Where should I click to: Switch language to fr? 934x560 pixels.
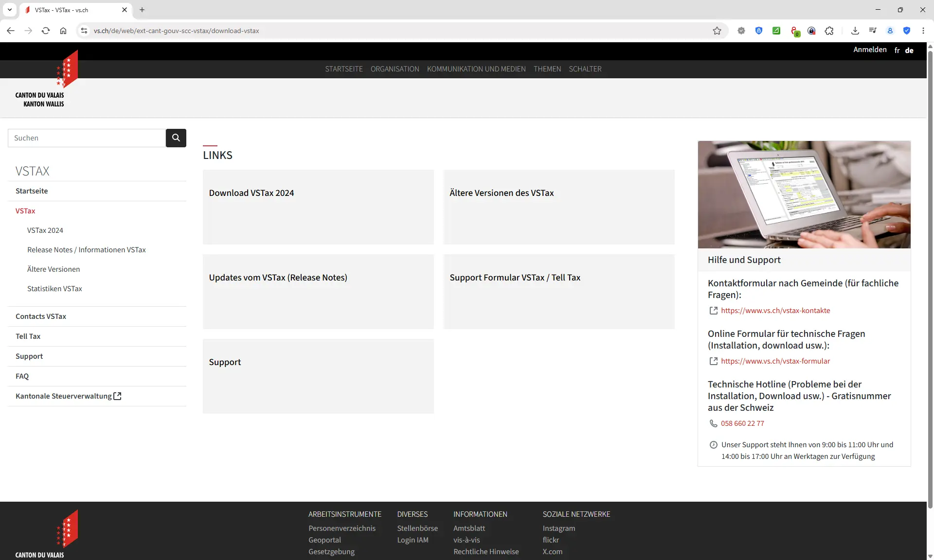pyautogui.click(x=897, y=50)
